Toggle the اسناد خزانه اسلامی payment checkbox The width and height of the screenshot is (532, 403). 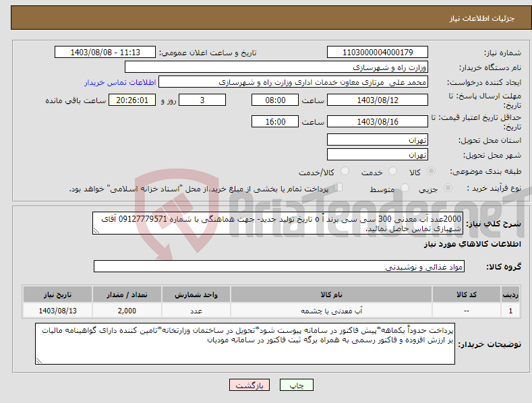(338, 187)
